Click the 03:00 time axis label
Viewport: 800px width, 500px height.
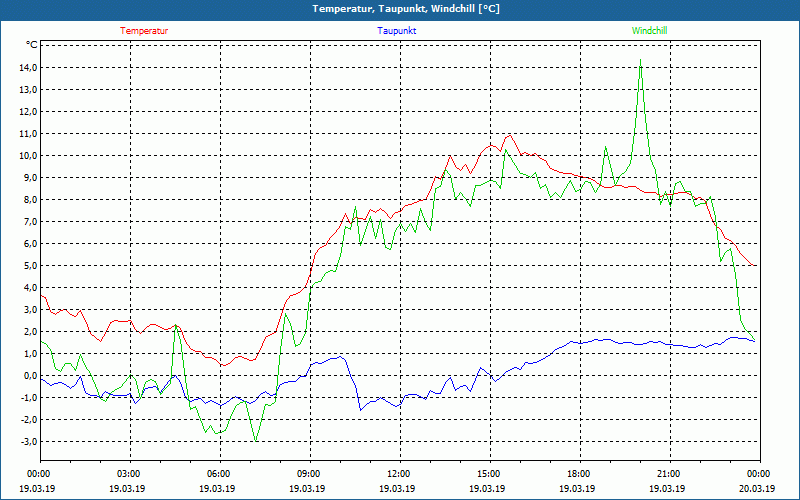[130, 473]
